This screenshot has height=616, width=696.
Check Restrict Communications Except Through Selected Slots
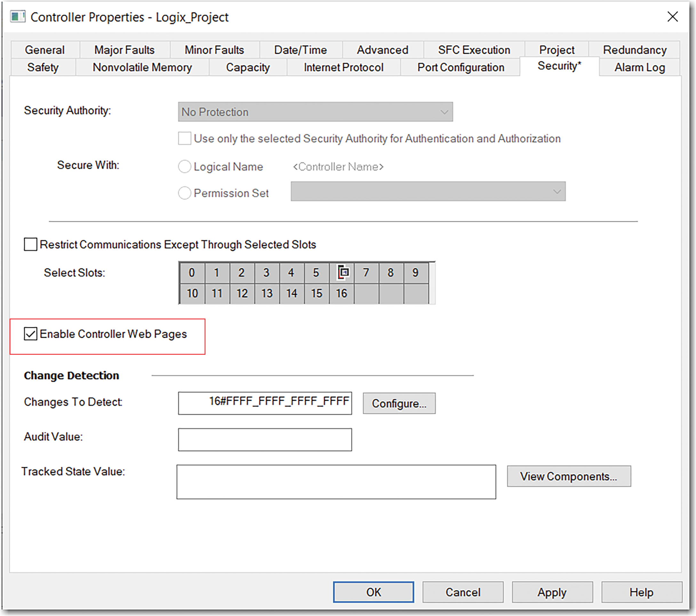pyautogui.click(x=30, y=244)
